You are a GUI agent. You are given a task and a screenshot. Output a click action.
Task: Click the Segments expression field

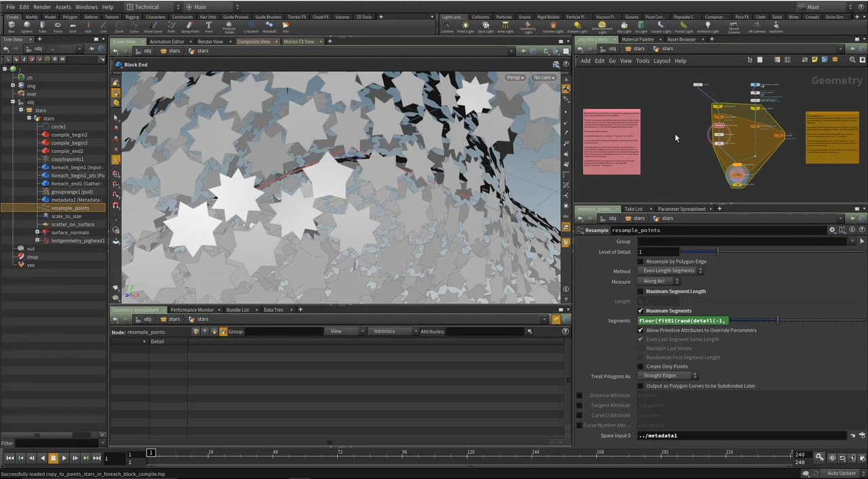[x=683, y=321]
